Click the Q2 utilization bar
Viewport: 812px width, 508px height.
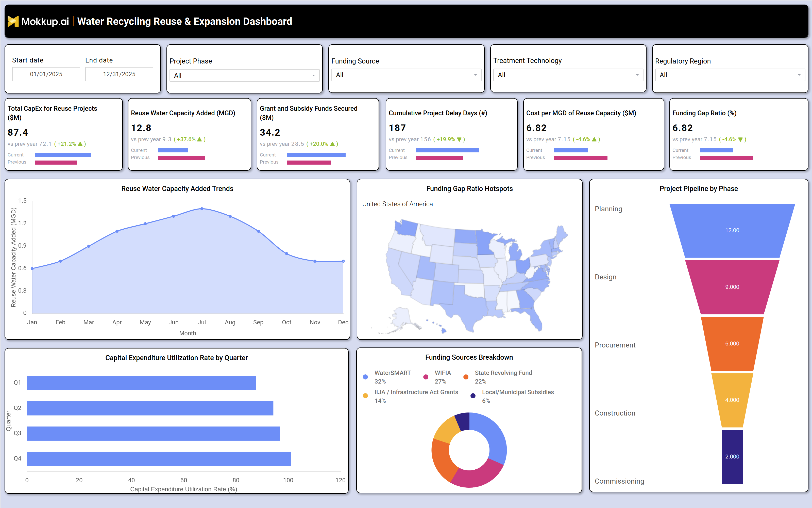150,408
